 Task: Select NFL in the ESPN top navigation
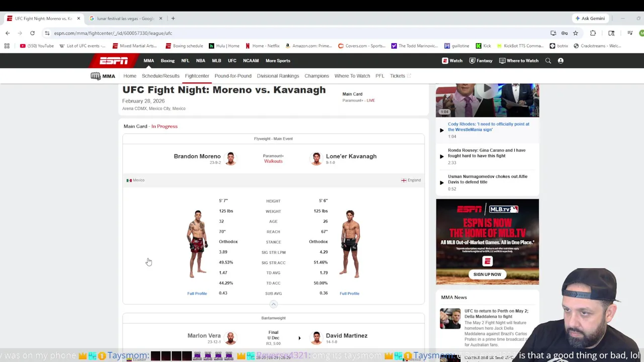(x=185, y=61)
